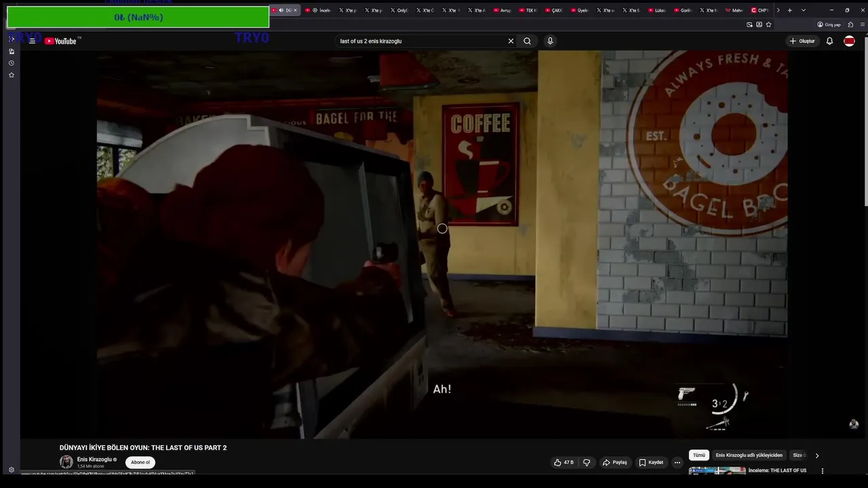This screenshot has height=488, width=868.
Task: Open options for the İnceleme recommended video
Action: point(823,471)
